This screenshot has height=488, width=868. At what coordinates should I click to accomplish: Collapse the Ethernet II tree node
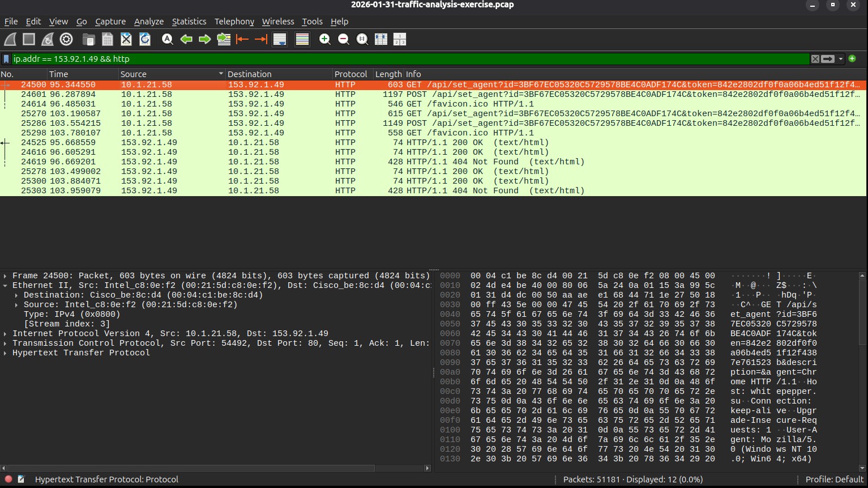tap(5, 286)
